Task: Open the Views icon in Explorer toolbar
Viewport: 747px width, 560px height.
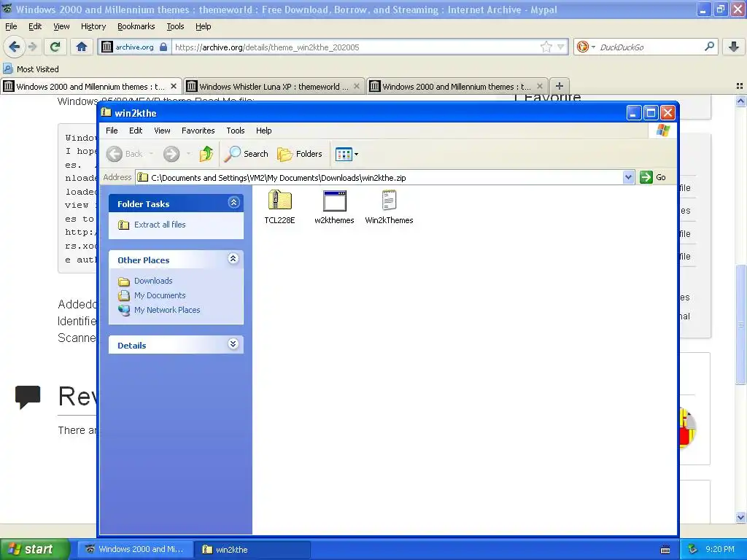Action: click(x=344, y=154)
